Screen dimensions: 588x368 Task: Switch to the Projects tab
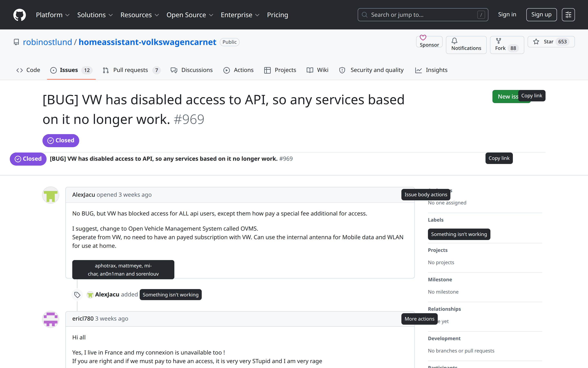click(x=280, y=70)
